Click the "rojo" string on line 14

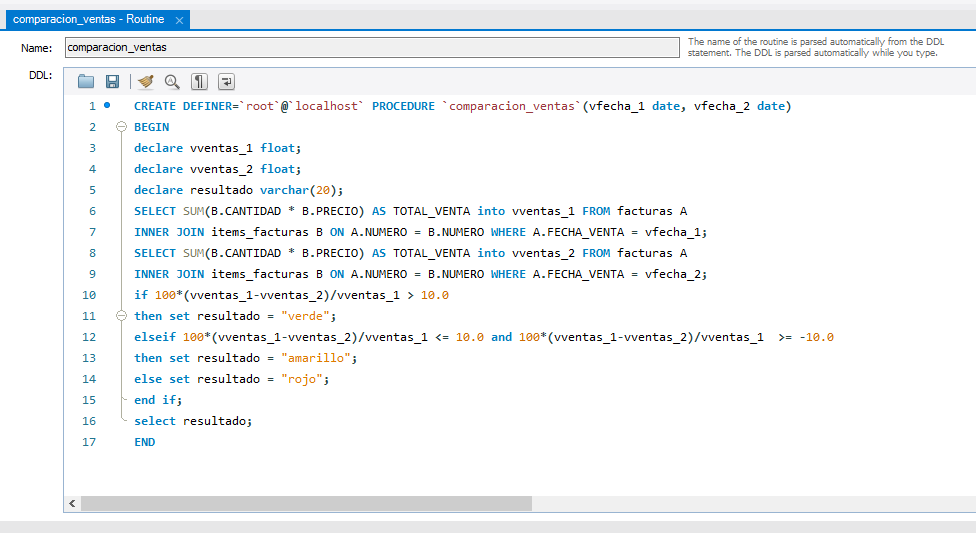coord(302,379)
